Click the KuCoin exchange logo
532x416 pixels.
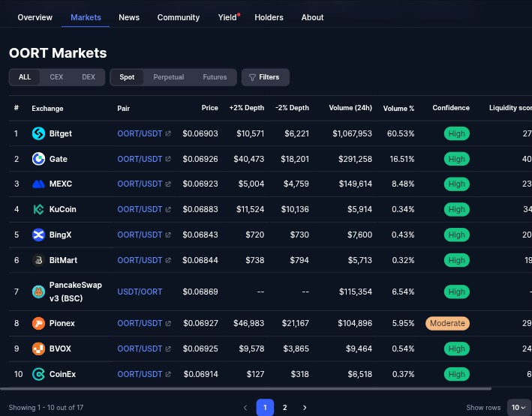click(x=38, y=210)
